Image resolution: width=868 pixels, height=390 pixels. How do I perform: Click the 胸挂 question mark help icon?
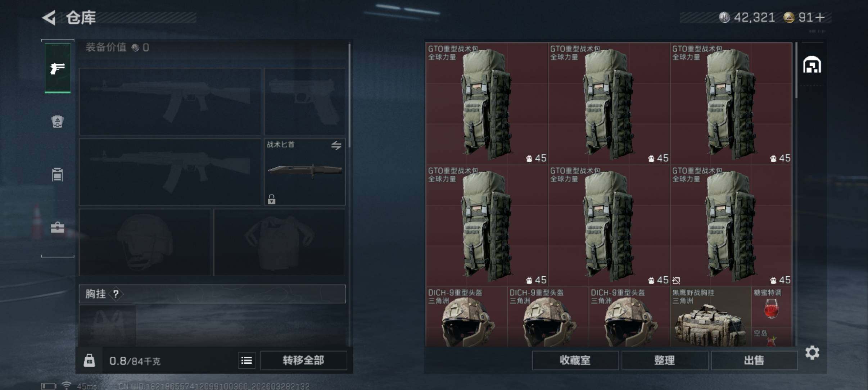(x=116, y=294)
